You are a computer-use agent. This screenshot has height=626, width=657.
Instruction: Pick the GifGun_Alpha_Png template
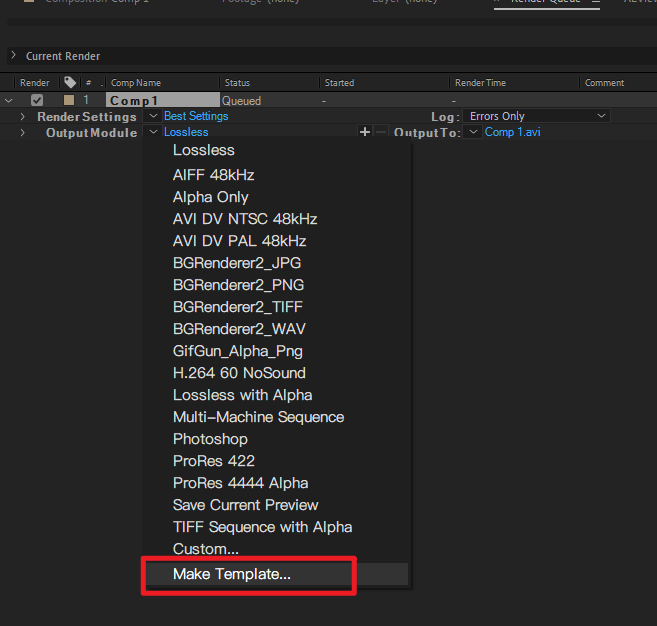pyautogui.click(x=237, y=351)
